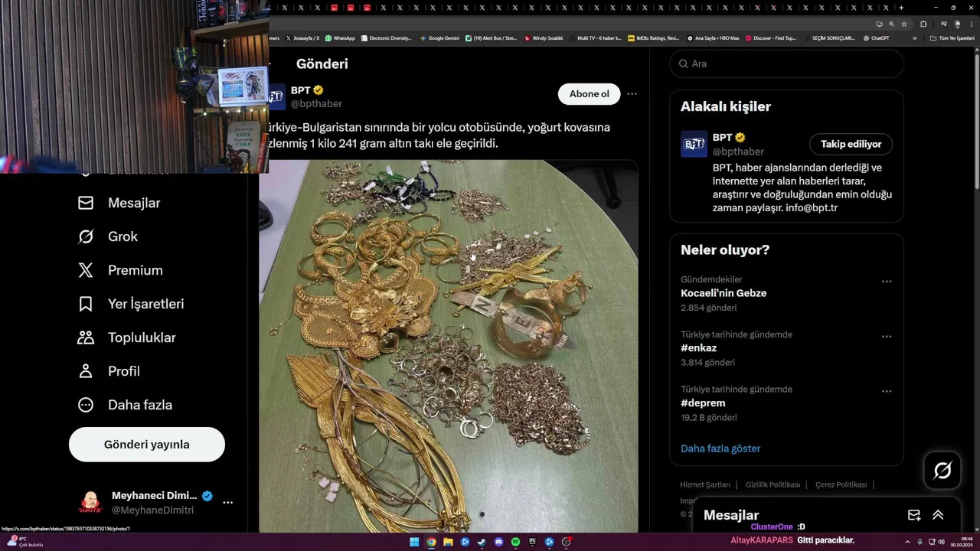Open BPT post more options
The height and width of the screenshot is (551, 980).
point(632,94)
